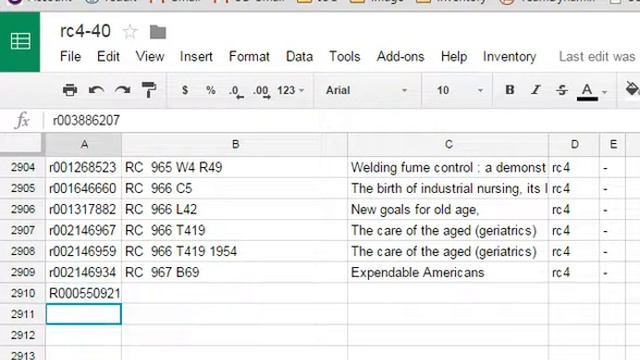Toggle bold formatting
Viewport: 640px width, 360px height.
coord(510,90)
